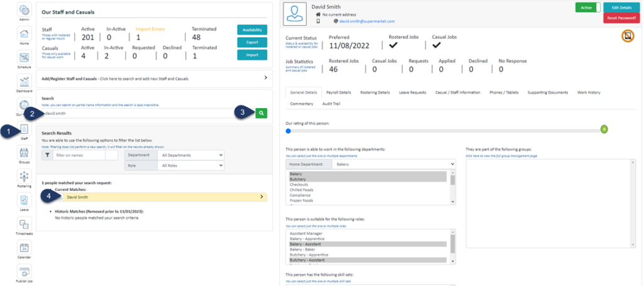This screenshot has height=286, width=644.
Task: Open the Audit Trail tab
Action: pyautogui.click(x=331, y=104)
